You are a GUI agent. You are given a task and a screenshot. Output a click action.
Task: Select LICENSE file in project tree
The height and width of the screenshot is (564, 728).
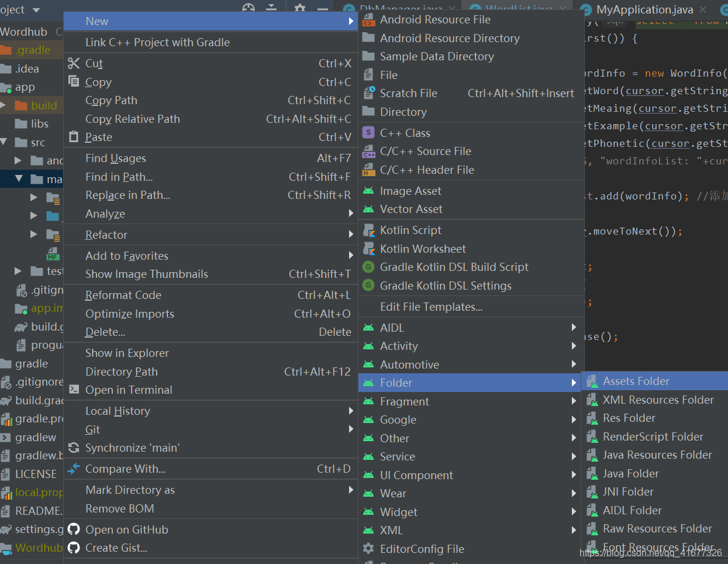[x=32, y=474]
